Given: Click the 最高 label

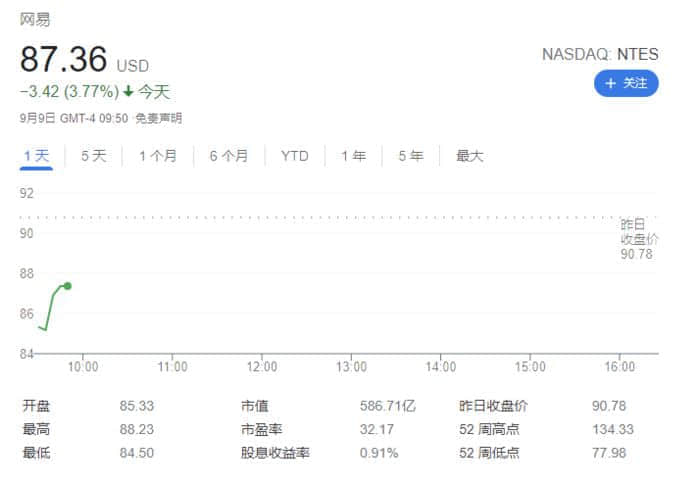Looking at the screenshot, I should pos(36,429).
